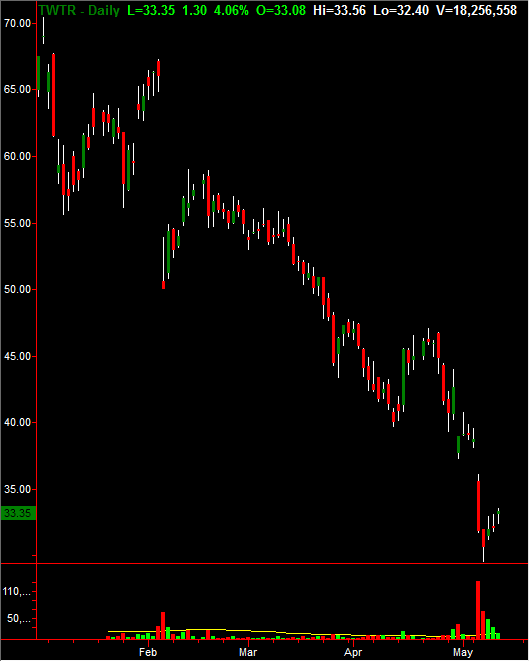Viewport: 529px width, 661px height.
Task: Click the tallest red volume bar in May
Action: (x=478, y=610)
